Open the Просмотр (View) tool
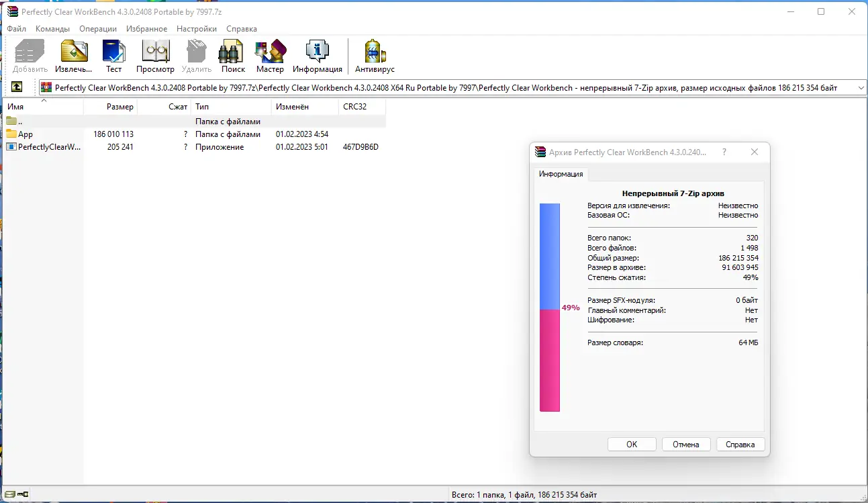The image size is (868, 503). tap(155, 51)
